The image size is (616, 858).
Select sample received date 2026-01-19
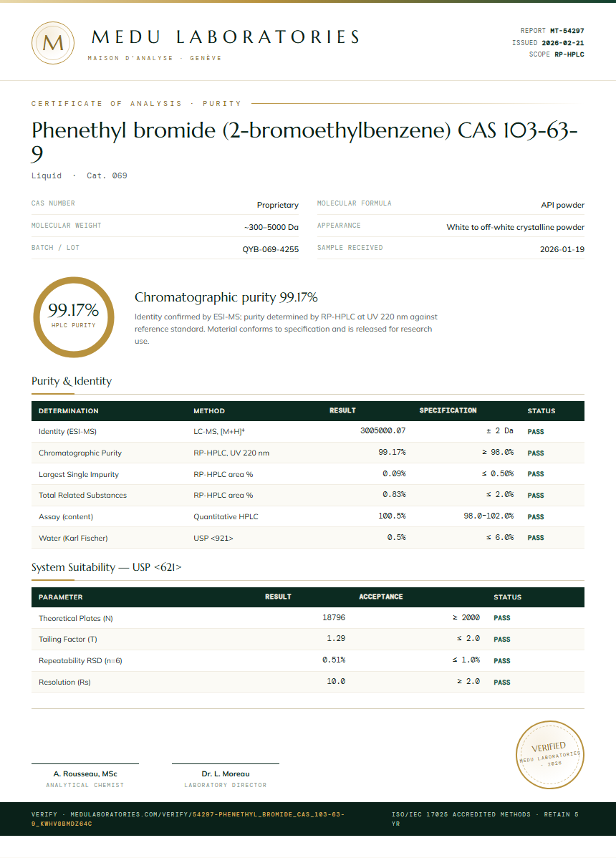[x=562, y=249]
